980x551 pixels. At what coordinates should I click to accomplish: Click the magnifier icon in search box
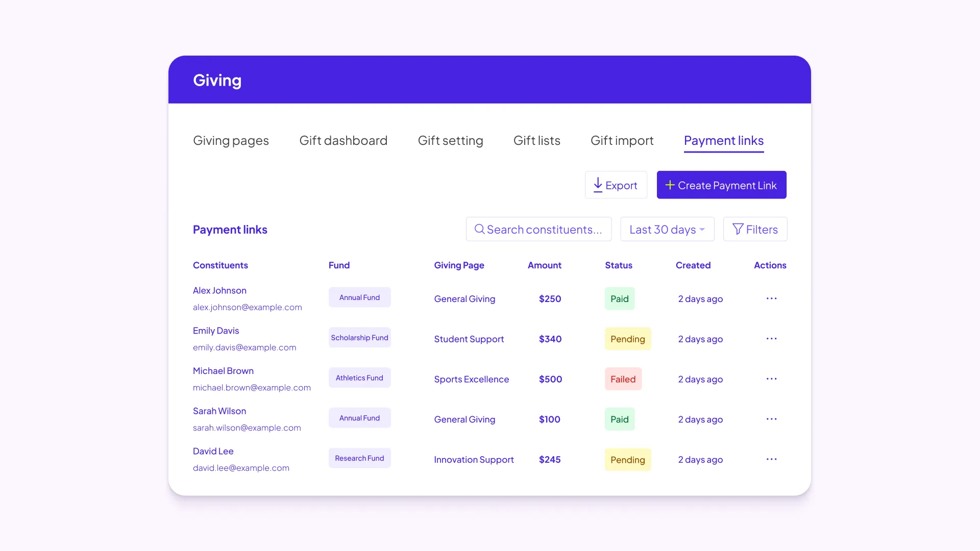point(479,229)
